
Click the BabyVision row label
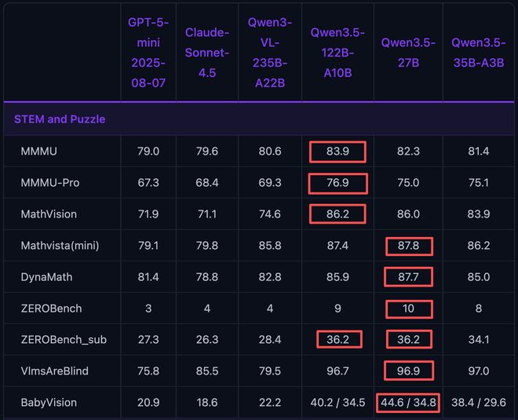[x=49, y=403]
